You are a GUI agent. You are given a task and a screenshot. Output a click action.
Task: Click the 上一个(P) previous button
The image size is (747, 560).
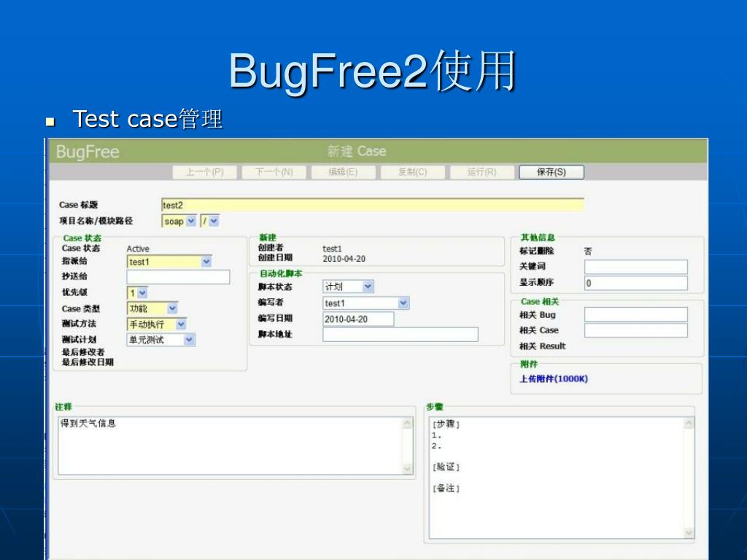[204, 172]
